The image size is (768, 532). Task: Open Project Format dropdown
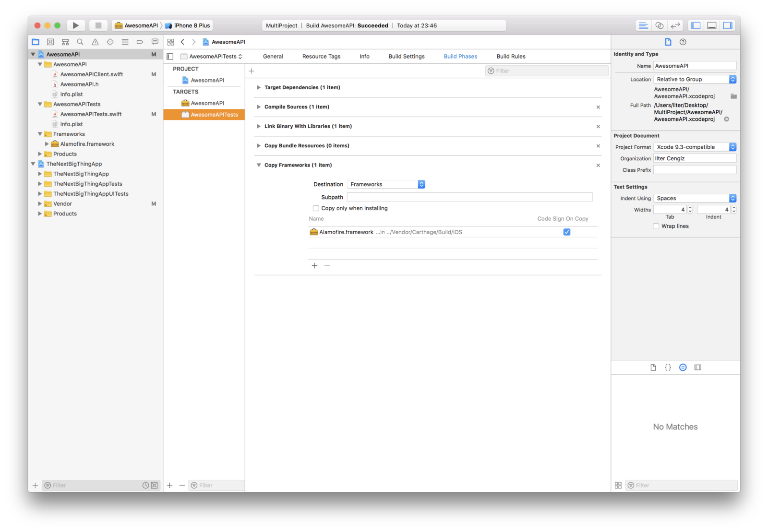tap(695, 147)
